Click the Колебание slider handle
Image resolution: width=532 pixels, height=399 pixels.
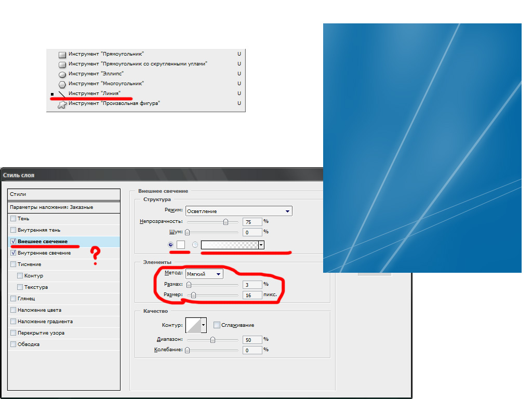click(187, 350)
